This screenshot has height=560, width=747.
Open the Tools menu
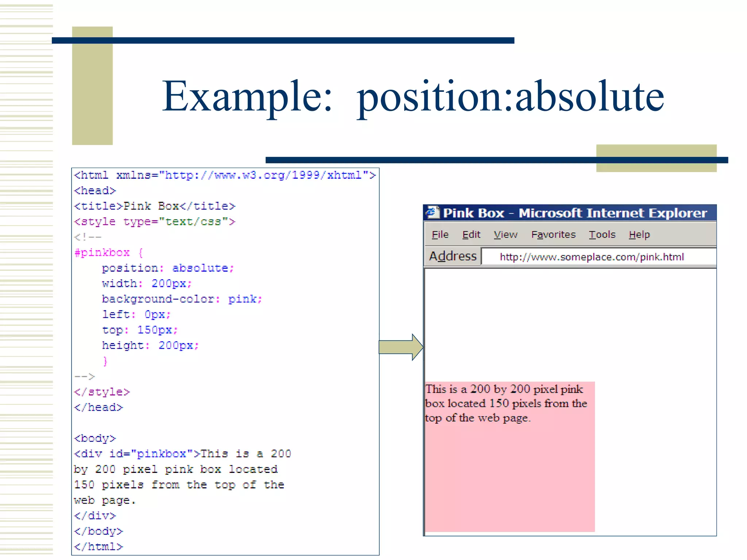(x=602, y=234)
